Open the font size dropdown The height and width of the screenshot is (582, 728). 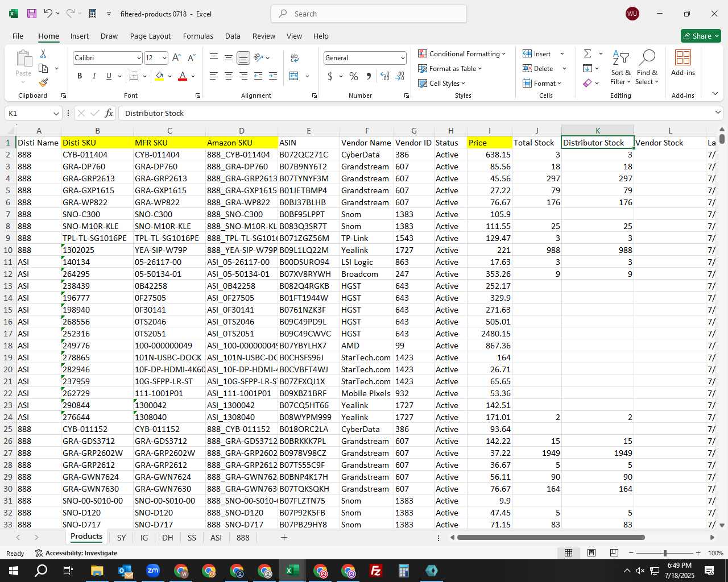coord(164,58)
